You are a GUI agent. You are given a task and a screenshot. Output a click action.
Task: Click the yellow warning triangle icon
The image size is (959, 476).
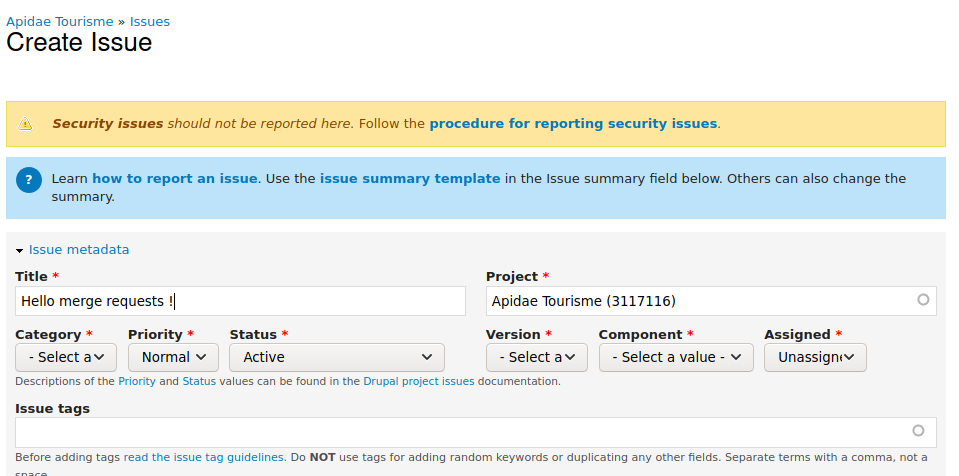point(26,124)
